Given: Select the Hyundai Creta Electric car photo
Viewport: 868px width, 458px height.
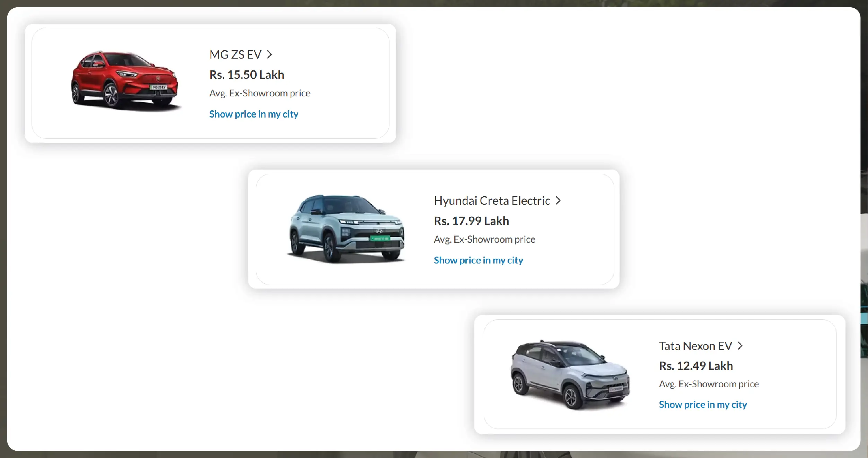Looking at the screenshot, I should pos(345,229).
